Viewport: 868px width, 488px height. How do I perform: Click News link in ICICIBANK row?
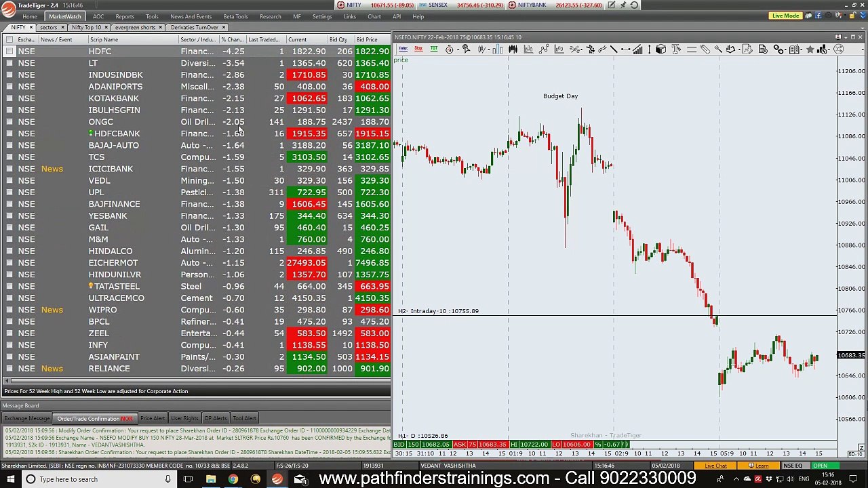pyautogui.click(x=52, y=169)
